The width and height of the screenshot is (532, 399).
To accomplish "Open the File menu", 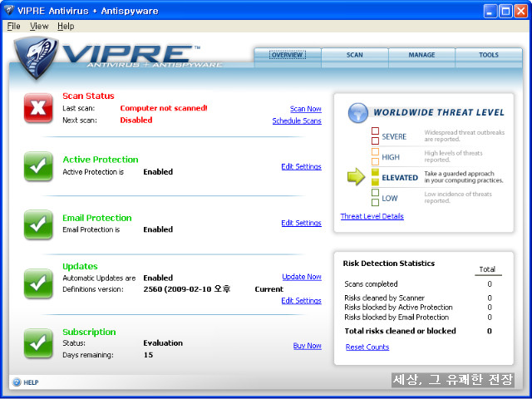I will (x=13, y=26).
